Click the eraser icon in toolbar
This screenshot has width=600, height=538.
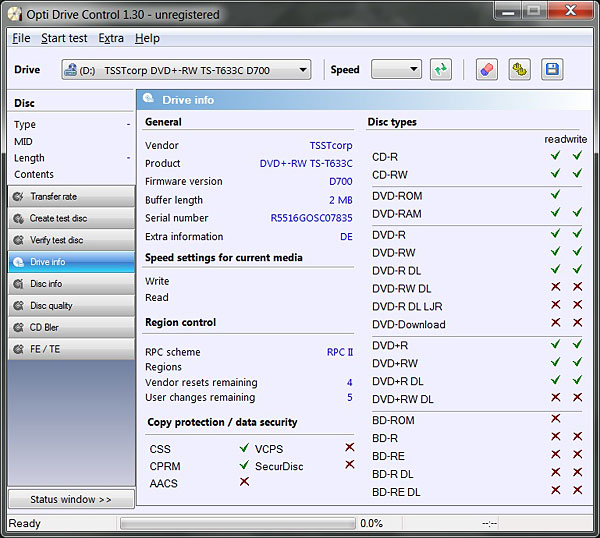tap(487, 70)
